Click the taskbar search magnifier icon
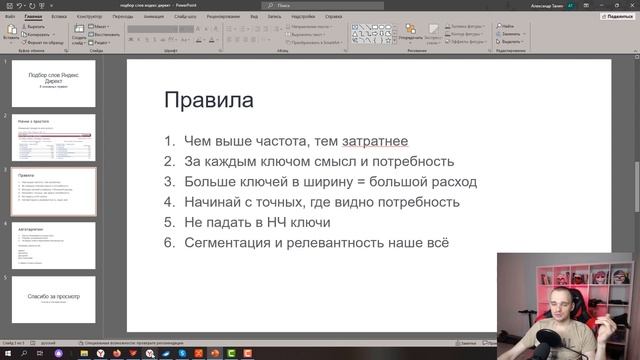The image size is (640, 360). click(x=24, y=353)
